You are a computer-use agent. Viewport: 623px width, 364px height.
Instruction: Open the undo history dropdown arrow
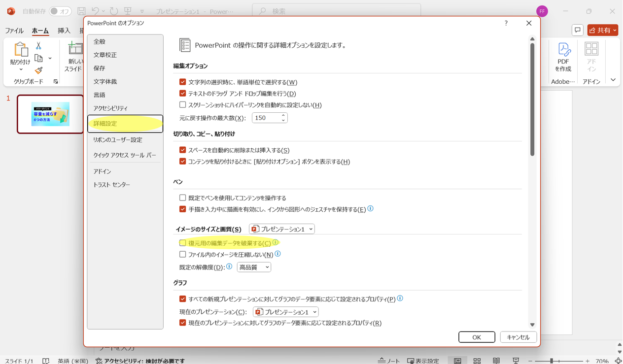104,11
